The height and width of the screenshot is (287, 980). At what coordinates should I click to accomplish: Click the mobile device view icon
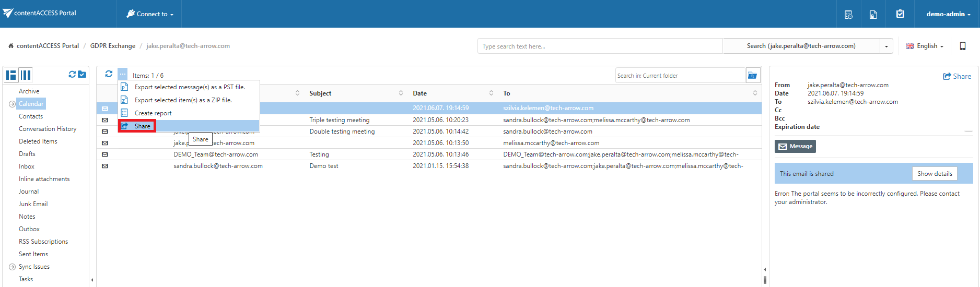pyautogui.click(x=963, y=46)
